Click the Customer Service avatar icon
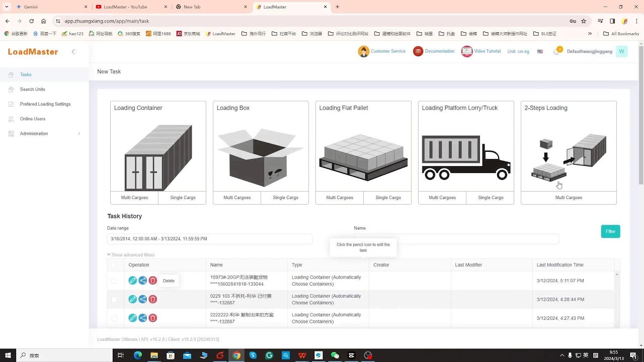The height and width of the screenshot is (362, 644). point(363,51)
